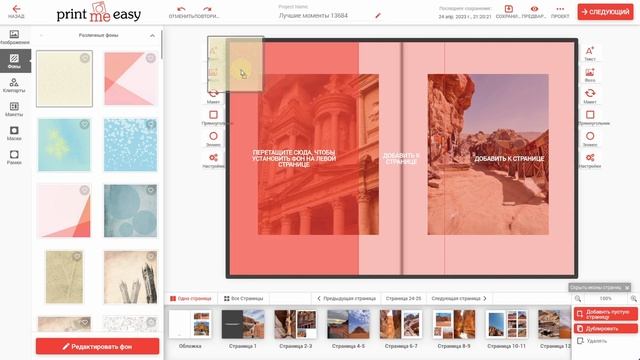This screenshot has width=640, height=360.
Task: Insert right-page Эллипс shape
Action: point(590,139)
